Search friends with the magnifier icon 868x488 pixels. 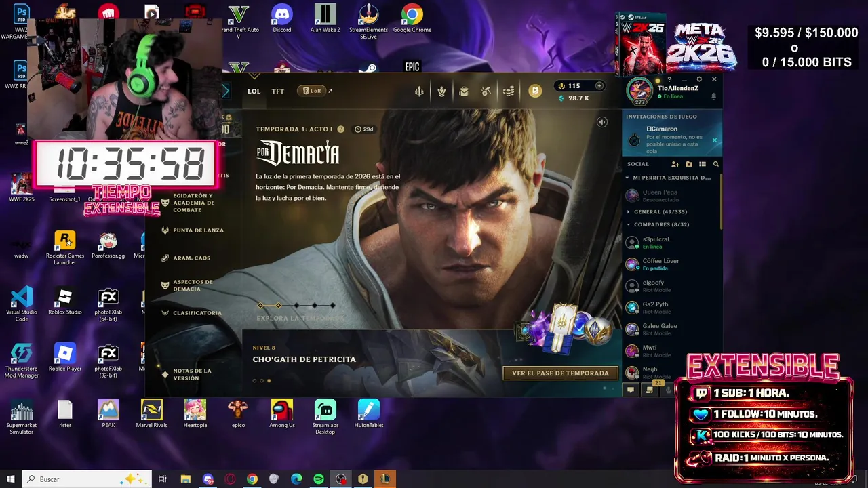pos(715,164)
